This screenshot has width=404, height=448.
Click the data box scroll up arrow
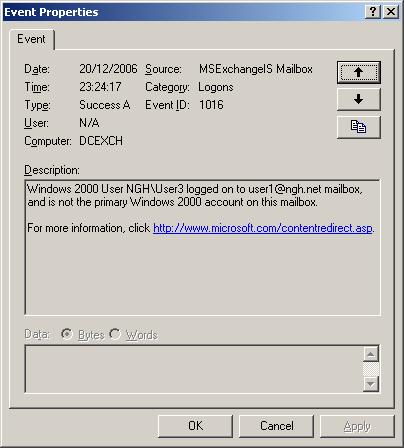coord(371,354)
